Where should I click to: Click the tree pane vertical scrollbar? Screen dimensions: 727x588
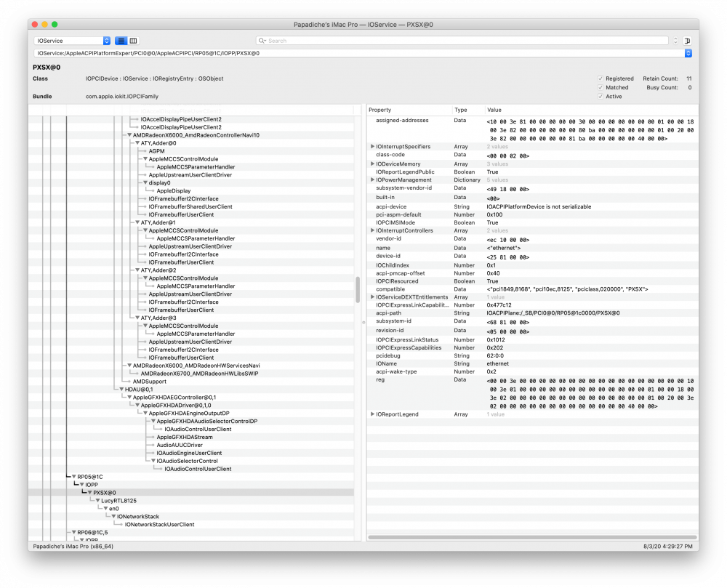pos(358,290)
